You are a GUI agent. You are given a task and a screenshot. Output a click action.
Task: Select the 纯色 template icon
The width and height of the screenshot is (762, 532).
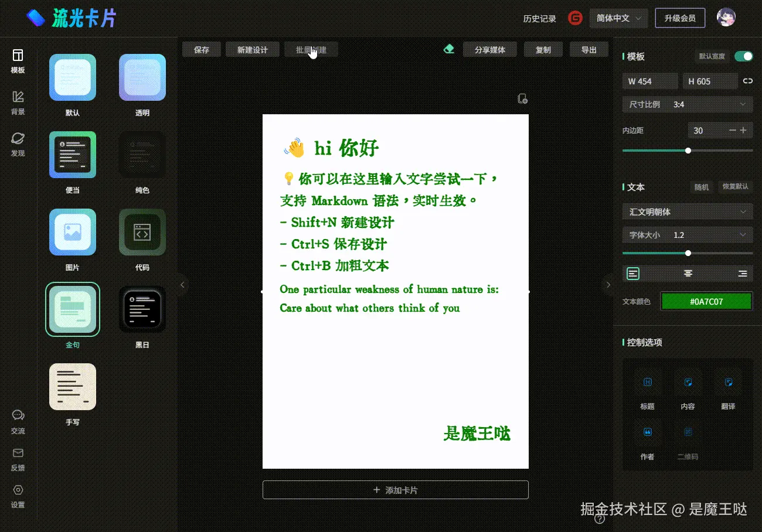click(142, 155)
